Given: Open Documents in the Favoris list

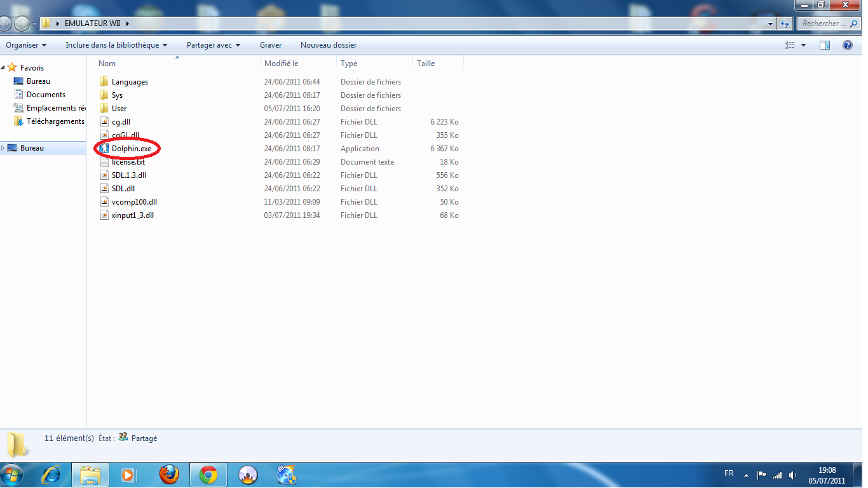Looking at the screenshot, I should pyautogui.click(x=46, y=95).
